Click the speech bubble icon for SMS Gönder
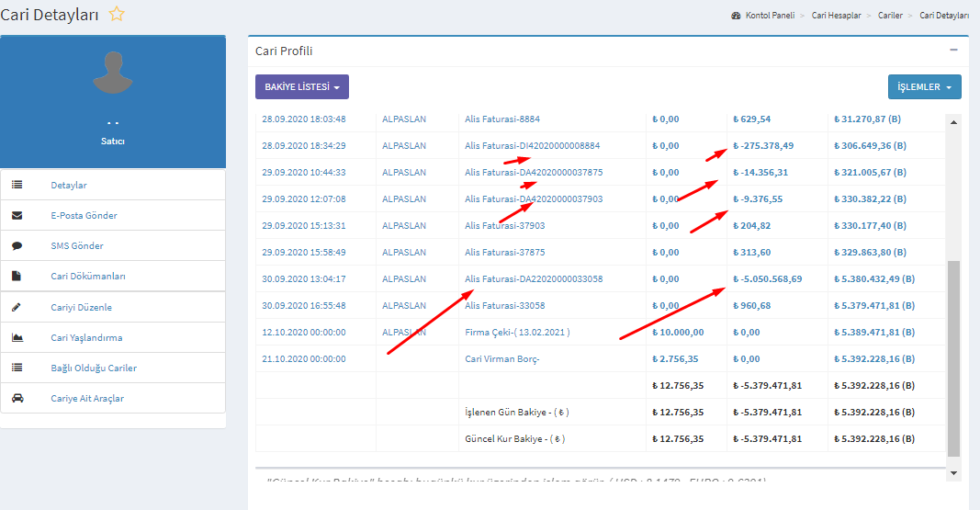 click(x=17, y=245)
